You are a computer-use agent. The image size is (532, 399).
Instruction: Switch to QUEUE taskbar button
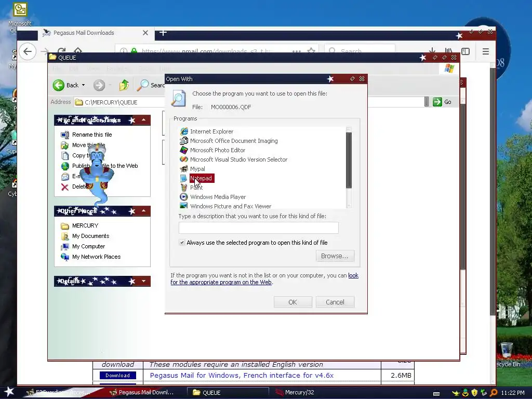coord(228,392)
